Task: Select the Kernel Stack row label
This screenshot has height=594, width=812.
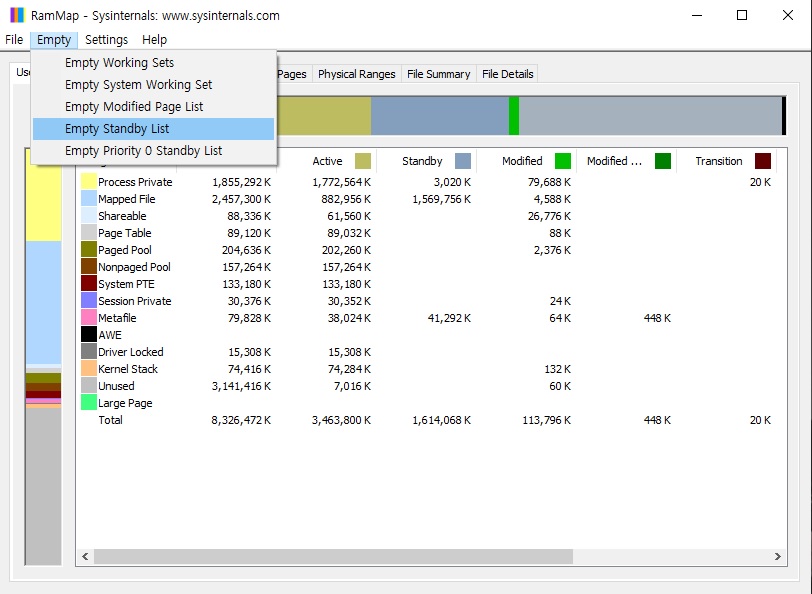Action: pos(128,369)
